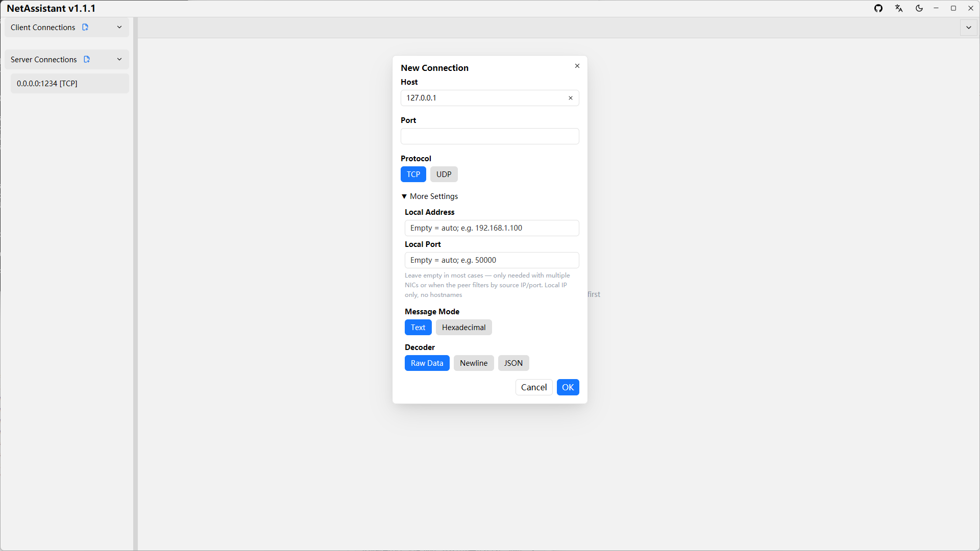Maximize the NetAssistant window
Screen dimensions: 980x551
(953, 8)
